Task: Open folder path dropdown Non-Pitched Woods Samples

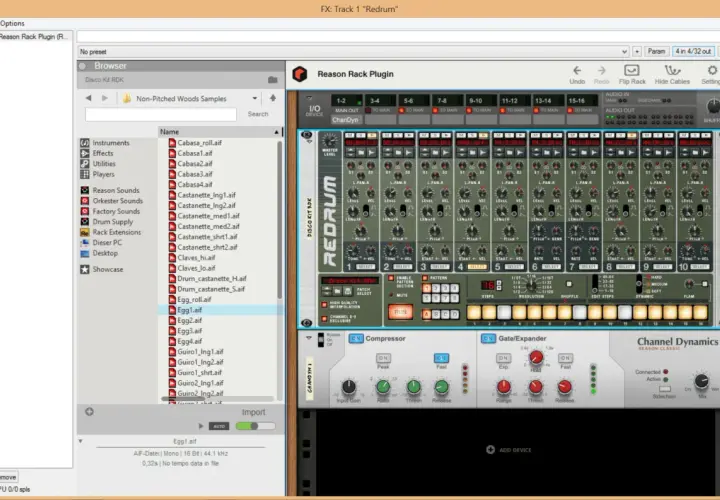Action: pos(254,98)
